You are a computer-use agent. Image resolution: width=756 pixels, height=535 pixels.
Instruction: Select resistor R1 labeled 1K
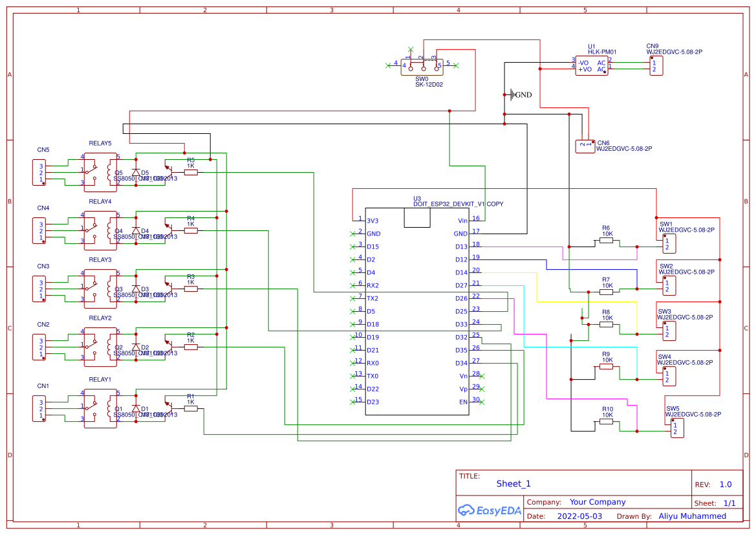tap(191, 407)
